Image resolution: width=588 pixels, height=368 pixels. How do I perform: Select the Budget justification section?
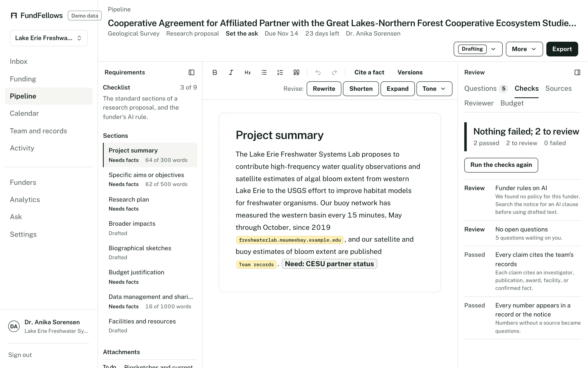[x=150, y=277]
